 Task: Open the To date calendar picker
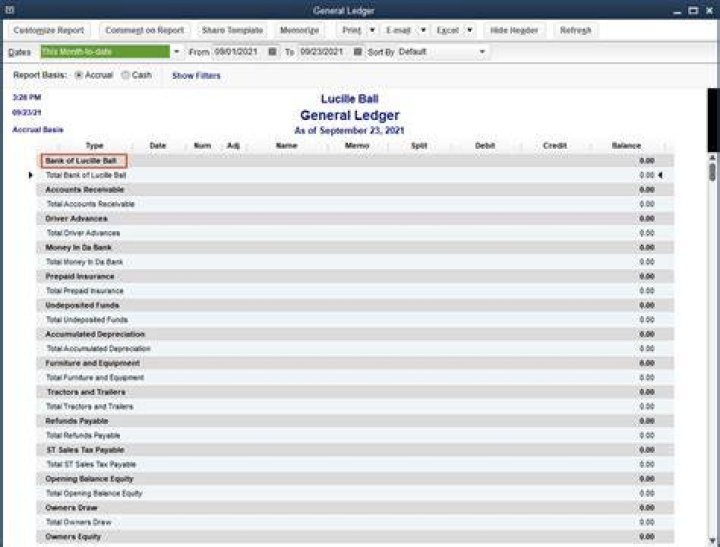tap(358, 52)
